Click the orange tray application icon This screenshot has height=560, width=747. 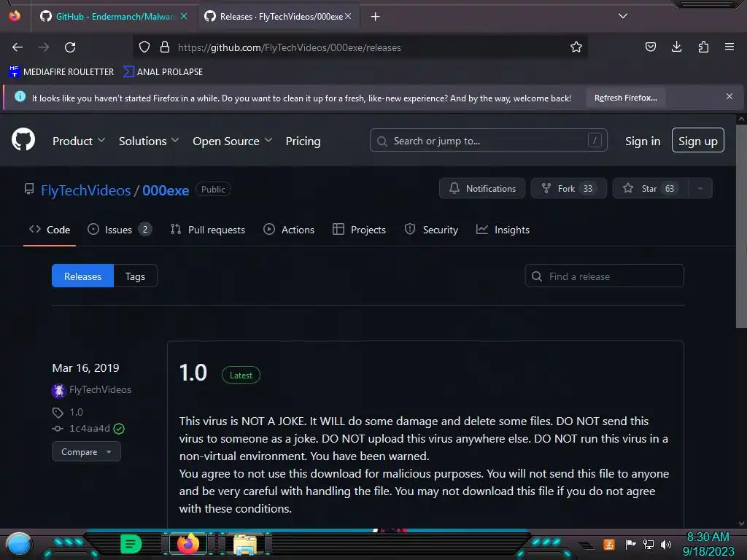click(609, 544)
